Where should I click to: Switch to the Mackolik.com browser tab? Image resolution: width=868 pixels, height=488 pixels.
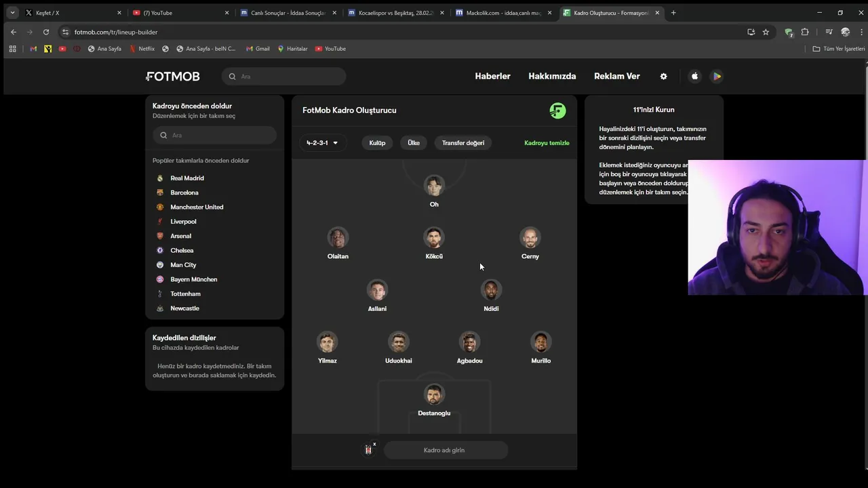point(503,13)
